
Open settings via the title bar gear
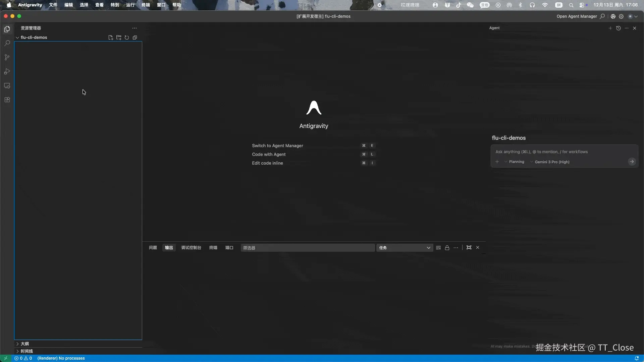click(621, 16)
